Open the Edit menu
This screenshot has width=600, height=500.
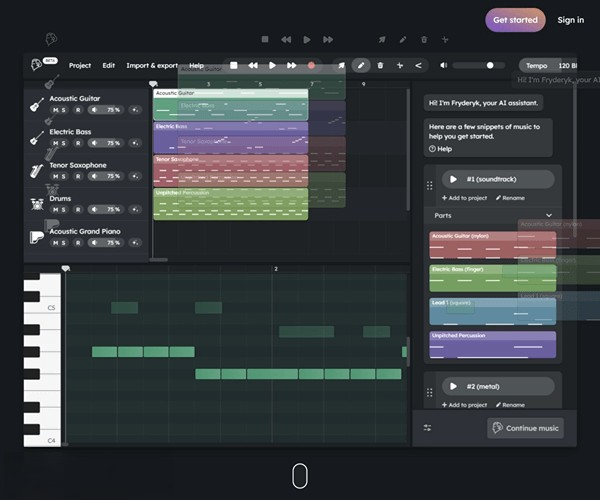(x=109, y=65)
